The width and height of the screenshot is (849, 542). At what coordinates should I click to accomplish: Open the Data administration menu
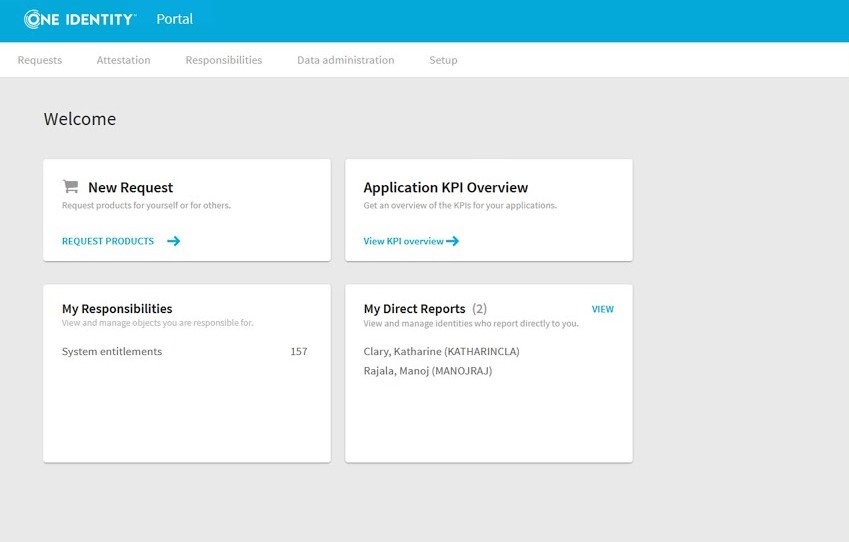click(x=345, y=60)
